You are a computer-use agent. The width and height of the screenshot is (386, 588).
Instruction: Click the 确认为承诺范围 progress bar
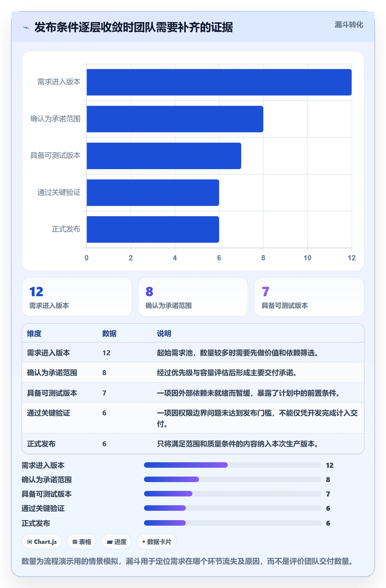tap(232, 479)
